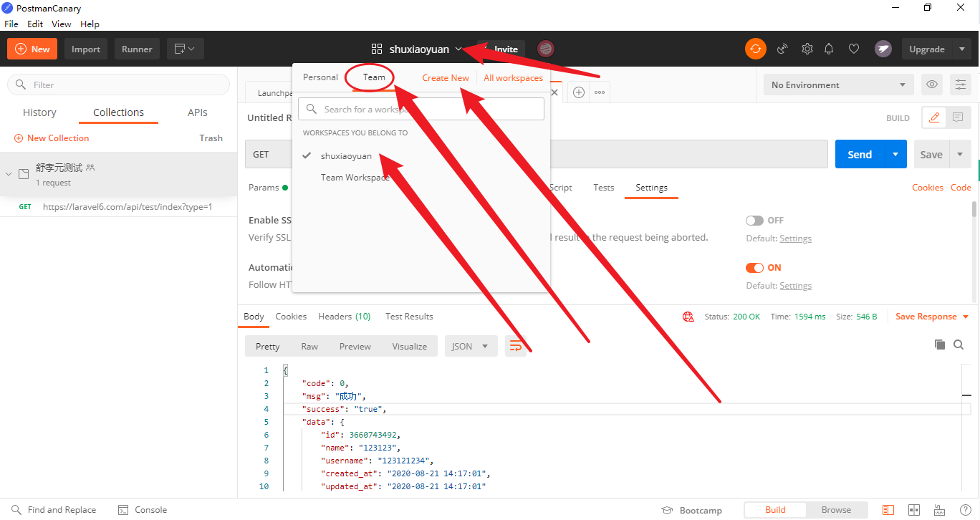The image size is (980, 520).
Task: Open the capture requests satellite icon
Action: 782,49
